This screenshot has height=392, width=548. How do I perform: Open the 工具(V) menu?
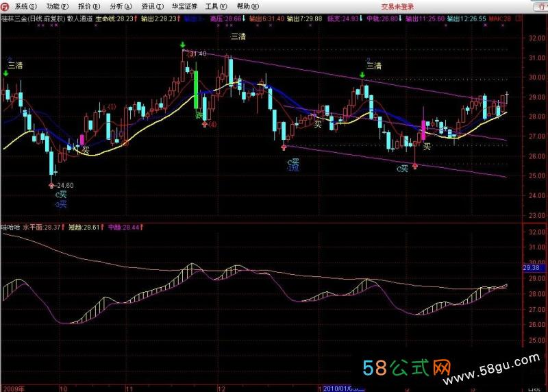pos(216,6)
